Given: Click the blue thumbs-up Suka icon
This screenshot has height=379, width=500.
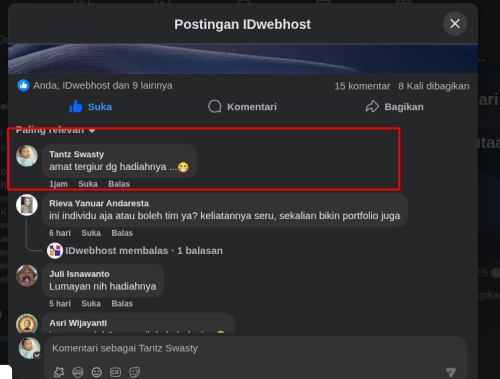Looking at the screenshot, I should 75,107.
